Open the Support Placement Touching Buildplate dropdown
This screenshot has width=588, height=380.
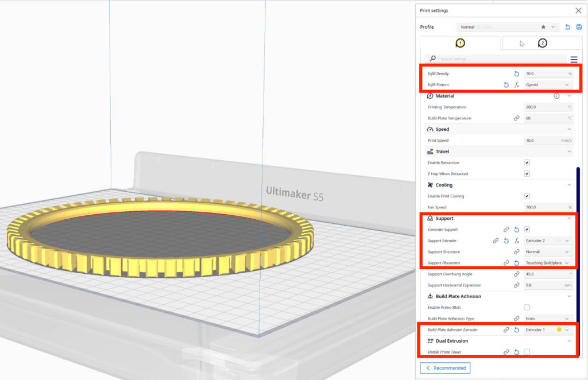548,263
